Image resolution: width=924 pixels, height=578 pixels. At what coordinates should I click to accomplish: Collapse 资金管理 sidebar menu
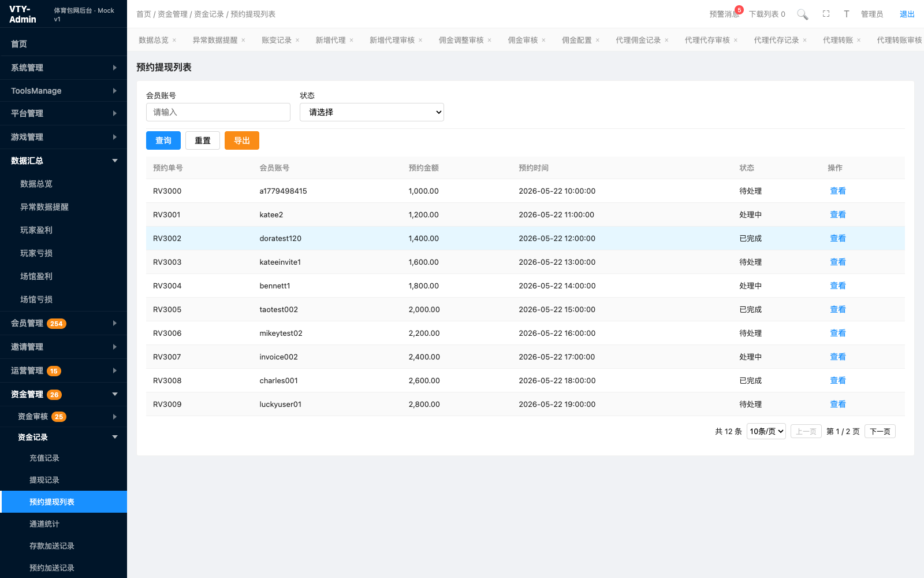click(64, 394)
